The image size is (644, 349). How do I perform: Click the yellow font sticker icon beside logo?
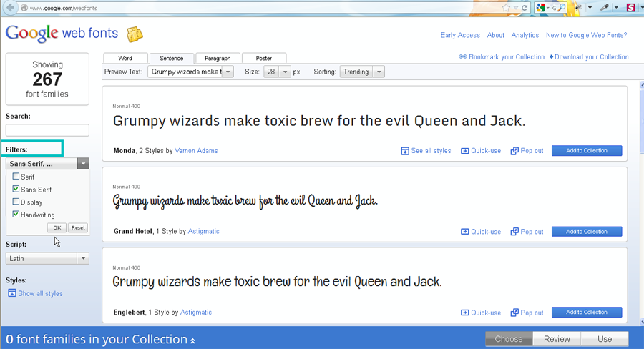(135, 34)
